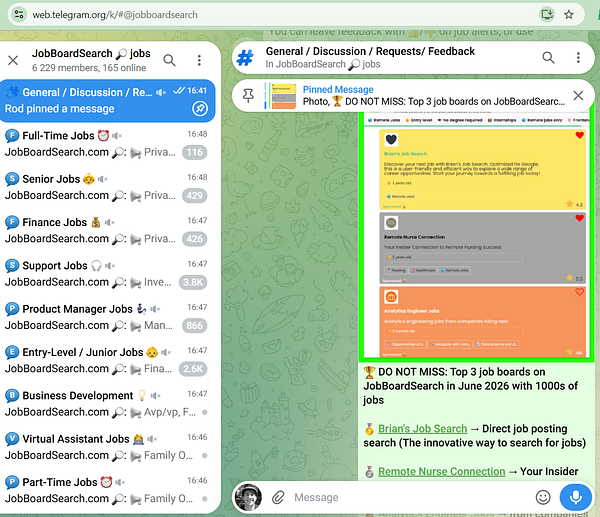Open the Product Manager Jobs topic

point(106,317)
